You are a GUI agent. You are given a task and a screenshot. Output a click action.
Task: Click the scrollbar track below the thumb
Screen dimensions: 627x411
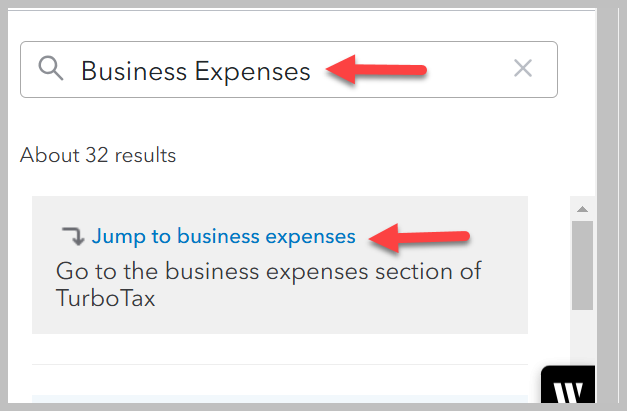tap(582, 336)
